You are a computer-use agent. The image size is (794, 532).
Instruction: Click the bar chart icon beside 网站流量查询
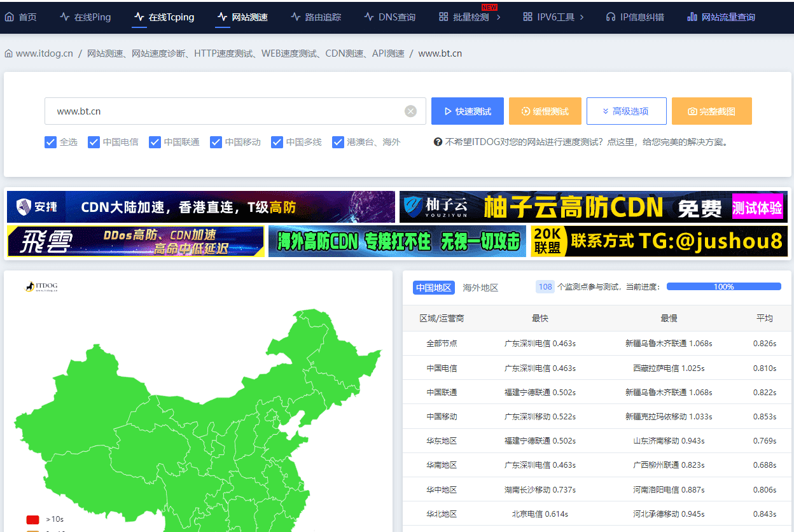[x=692, y=17]
